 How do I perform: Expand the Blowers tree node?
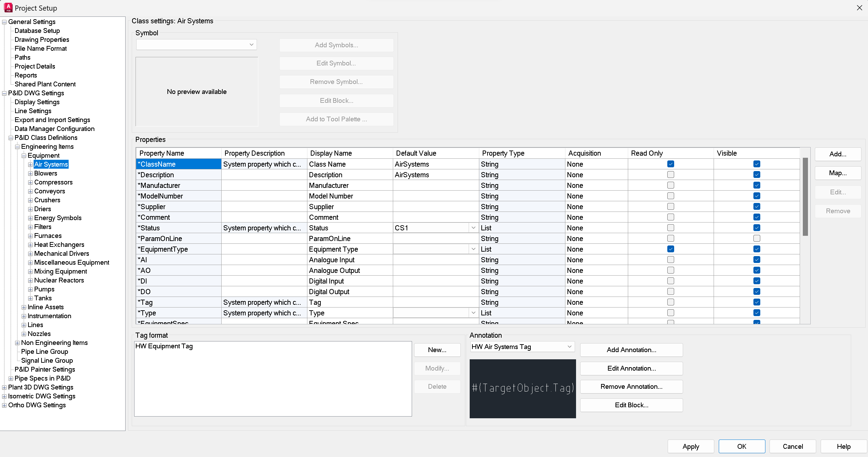(30, 173)
